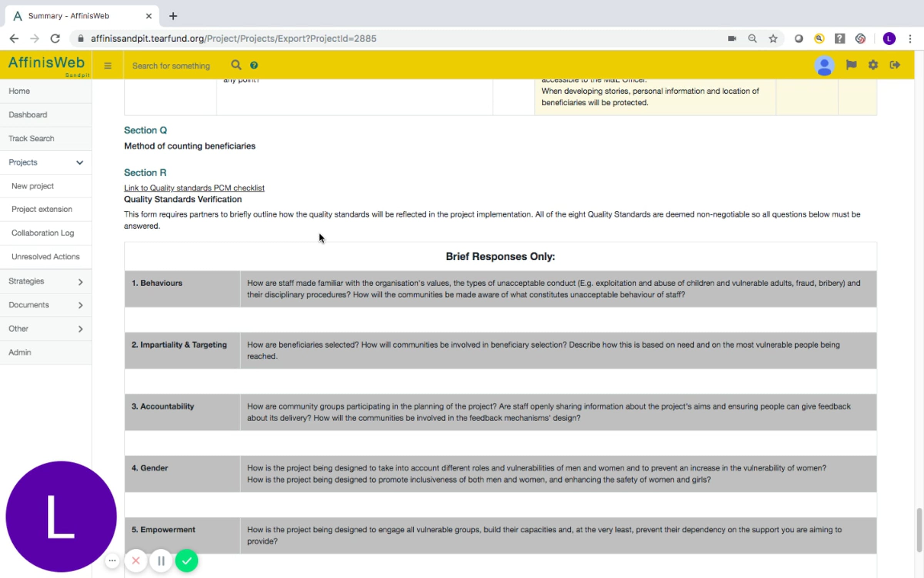924x578 pixels.
Task: Click Brief Responses Only heading
Action: 500,257
